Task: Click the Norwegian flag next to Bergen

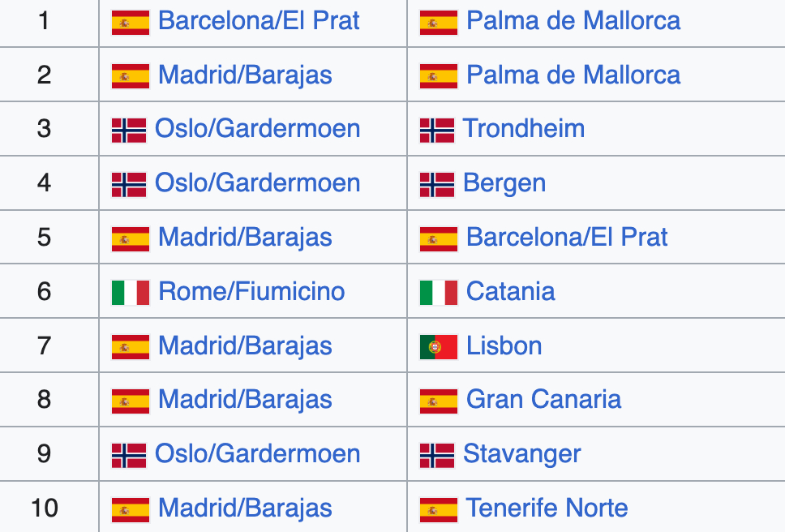Action: (x=437, y=184)
